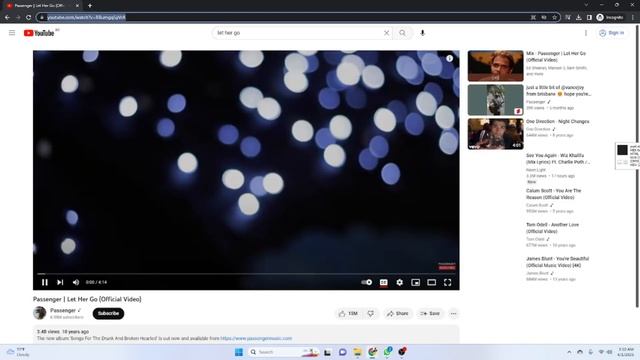Save the video to a playlist

tap(430, 313)
